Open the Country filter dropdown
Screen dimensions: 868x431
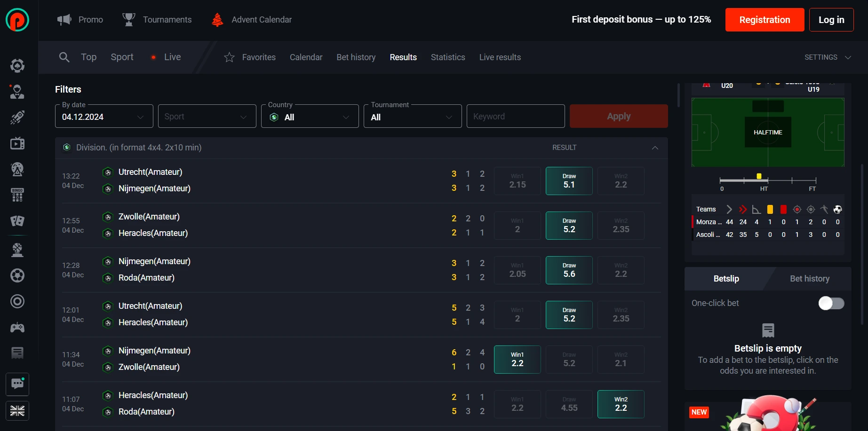tap(310, 116)
